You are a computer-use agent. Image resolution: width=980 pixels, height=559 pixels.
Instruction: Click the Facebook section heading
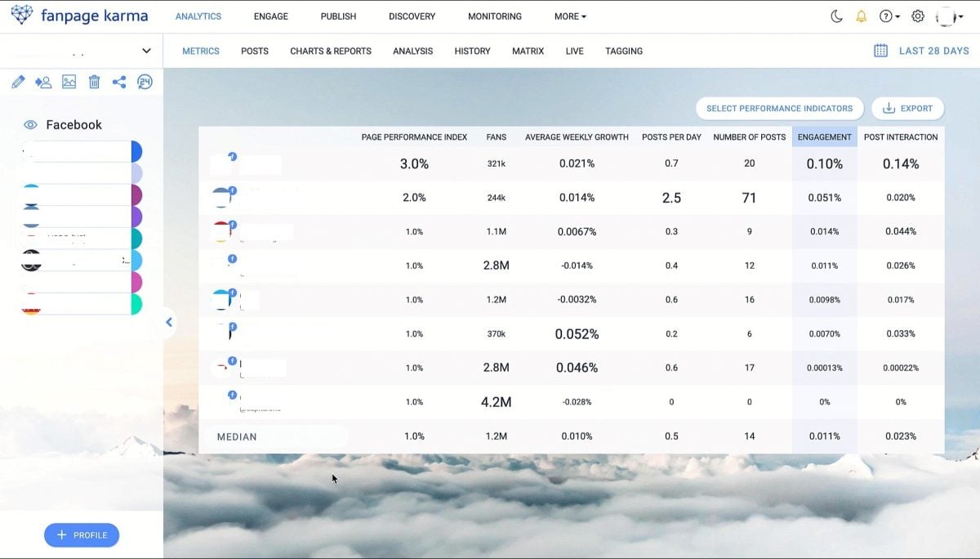tap(73, 125)
